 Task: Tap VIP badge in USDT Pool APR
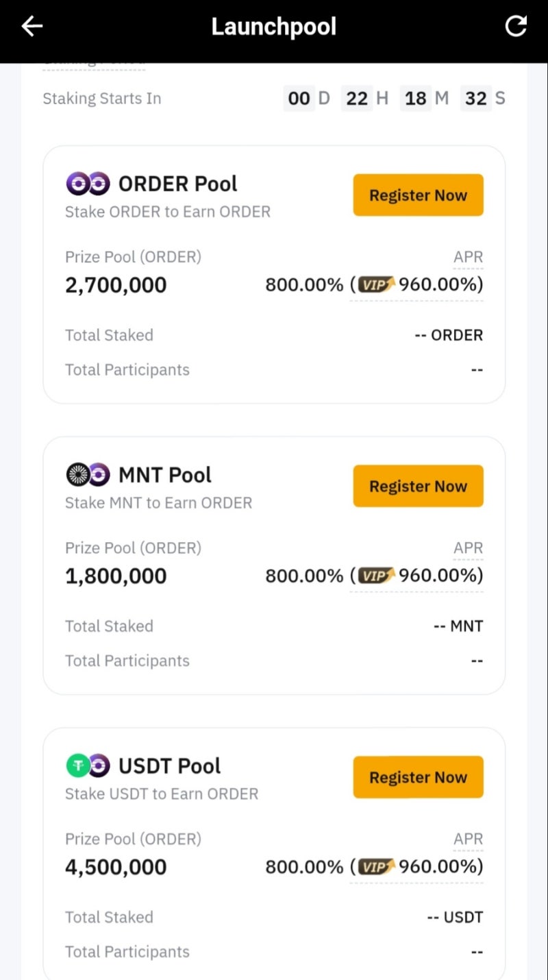pyautogui.click(x=376, y=867)
